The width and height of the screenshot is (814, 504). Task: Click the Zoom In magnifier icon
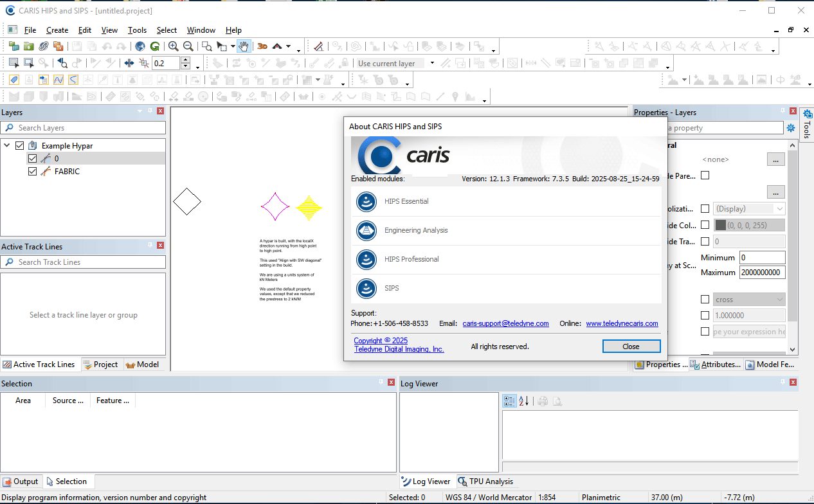[x=173, y=46]
